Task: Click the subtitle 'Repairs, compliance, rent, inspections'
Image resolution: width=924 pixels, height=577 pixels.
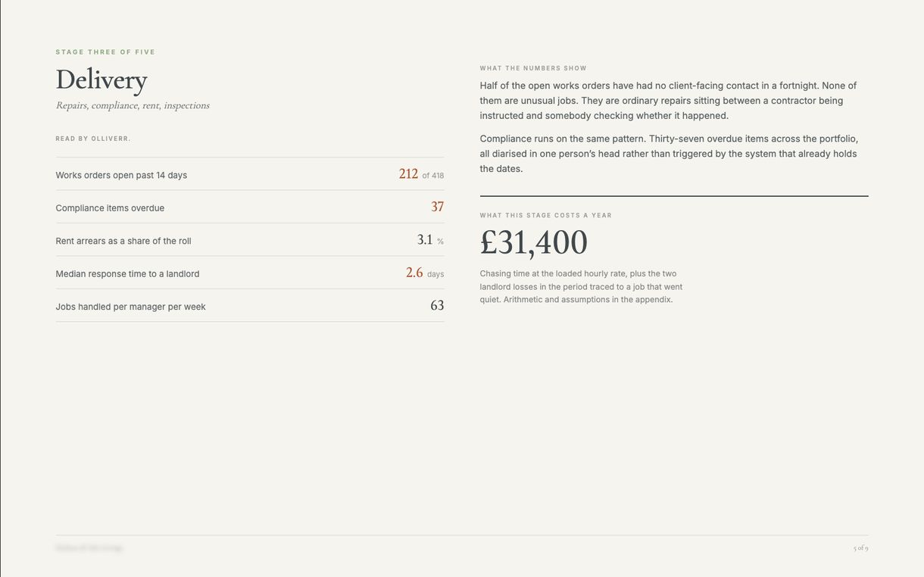Action: 133,105
